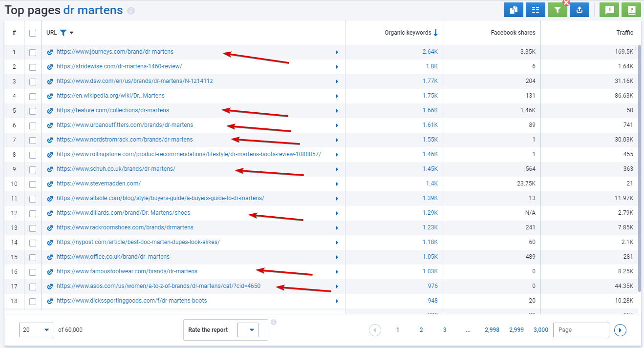644x348 pixels.
Task: Open external link icon for urbanoutfitters.com row
Action: [x=50, y=125]
